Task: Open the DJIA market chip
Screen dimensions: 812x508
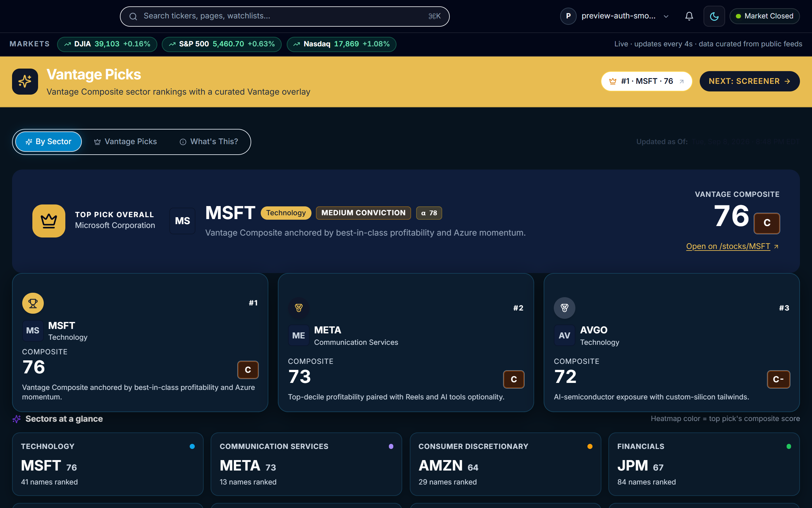Action: [107, 44]
